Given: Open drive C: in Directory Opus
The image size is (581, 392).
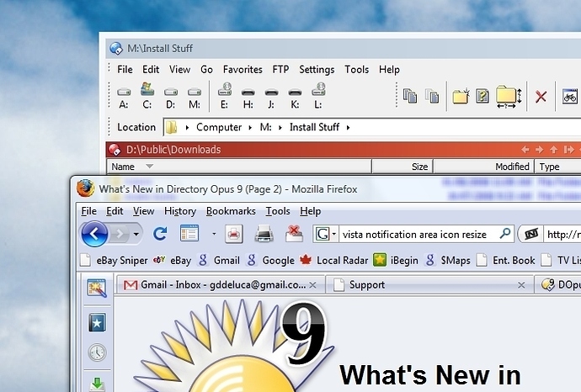Looking at the screenshot, I should pyautogui.click(x=147, y=96).
